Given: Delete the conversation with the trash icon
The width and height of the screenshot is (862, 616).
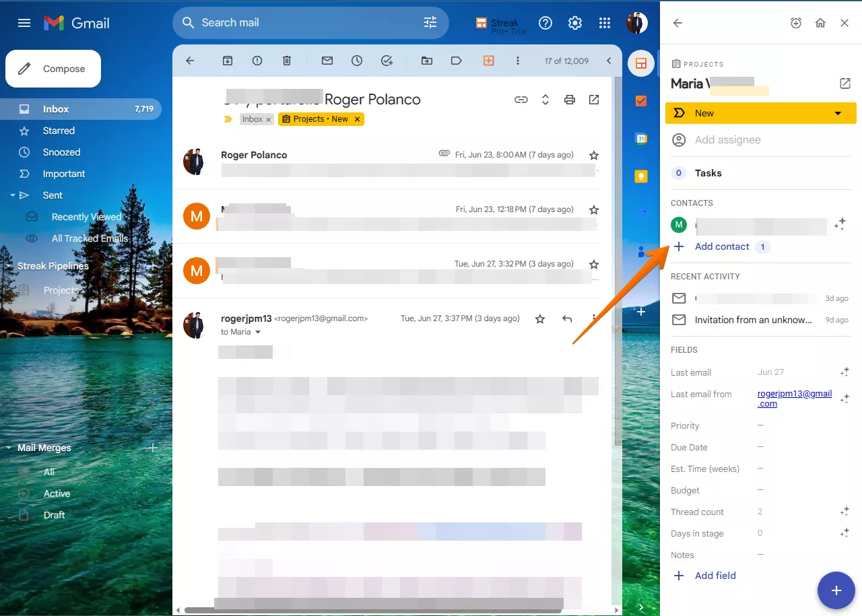Looking at the screenshot, I should (287, 61).
